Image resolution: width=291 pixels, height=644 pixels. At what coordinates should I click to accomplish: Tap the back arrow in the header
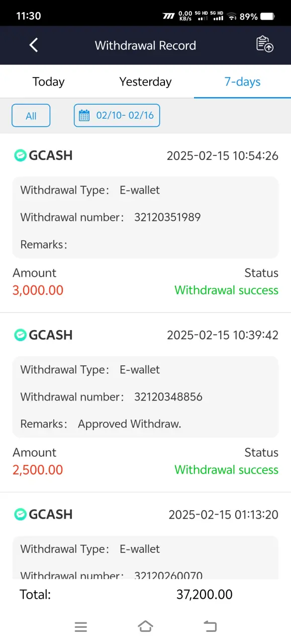(x=34, y=45)
